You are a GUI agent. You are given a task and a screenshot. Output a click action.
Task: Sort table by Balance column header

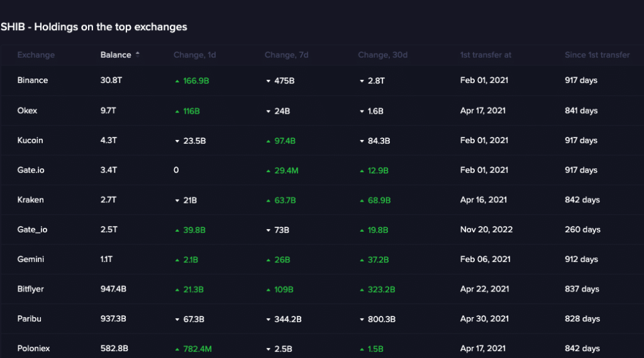[116, 55]
